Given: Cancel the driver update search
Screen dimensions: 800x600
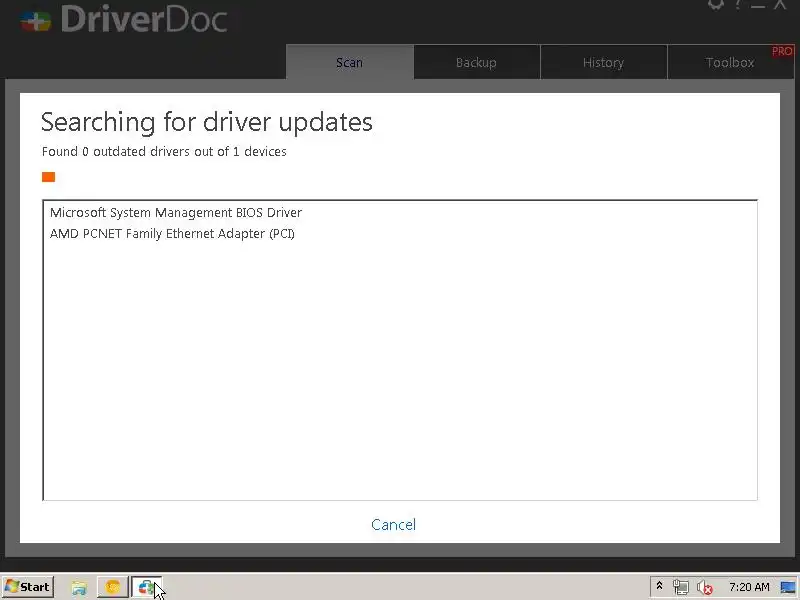Looking at the screenshot, I should [x=393, y=524].
